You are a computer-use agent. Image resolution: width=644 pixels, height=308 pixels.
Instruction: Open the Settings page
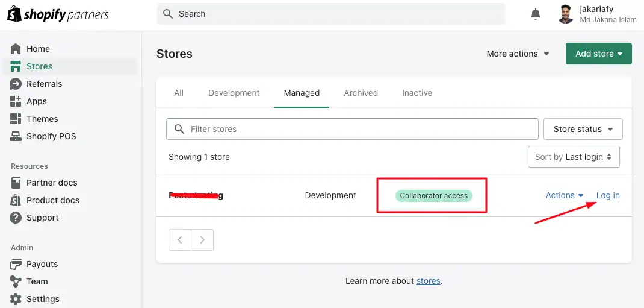click(x=43, y=299)
